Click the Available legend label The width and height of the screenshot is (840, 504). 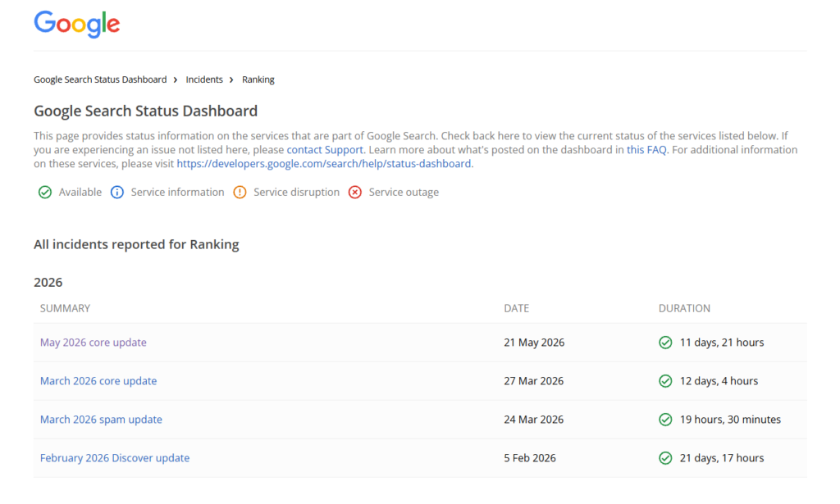pyautogui.click(x=80, y=192)
